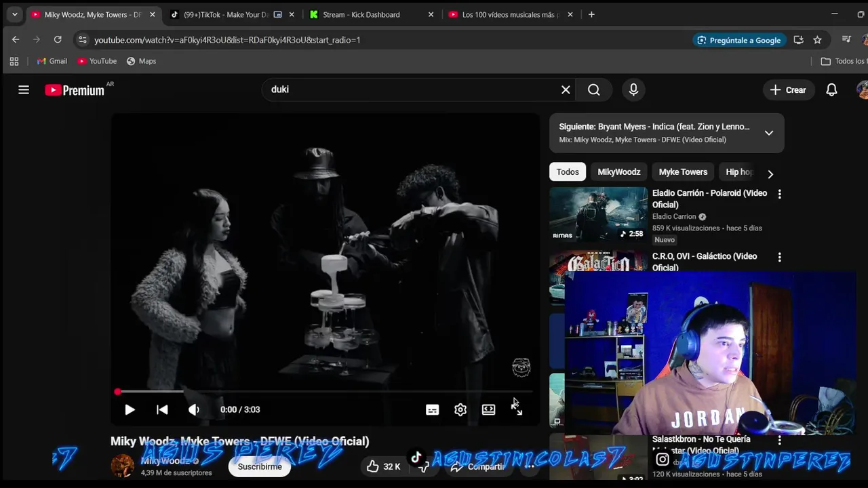Click the icon beside Pregúntale a Google
The image size is (868, 488).
(798, 40)
